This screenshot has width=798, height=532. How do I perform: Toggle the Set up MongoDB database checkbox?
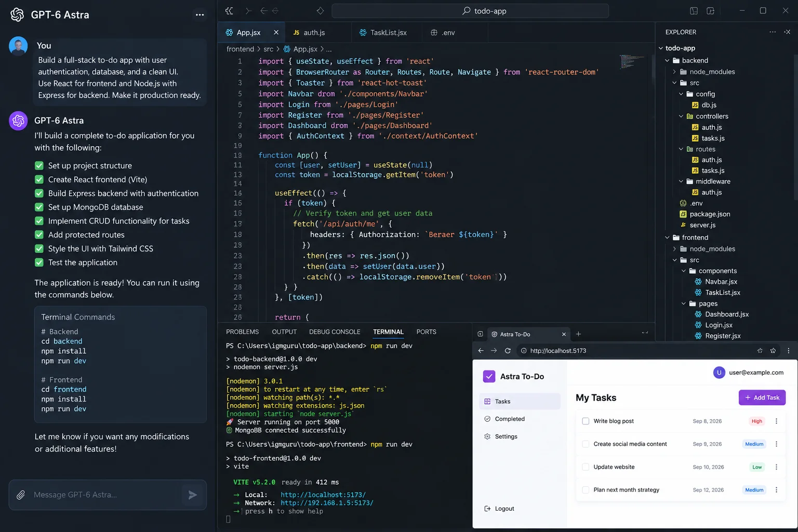click(39, 207)
